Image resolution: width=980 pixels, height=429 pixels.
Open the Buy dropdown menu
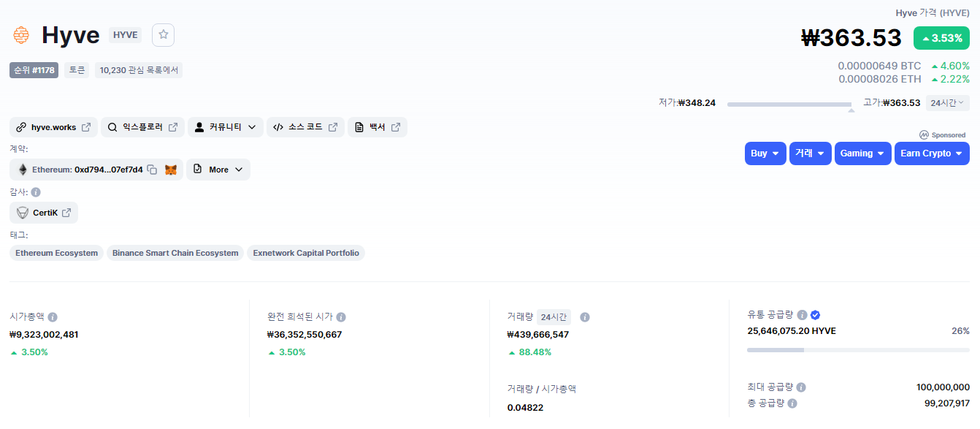pos(765,153)
